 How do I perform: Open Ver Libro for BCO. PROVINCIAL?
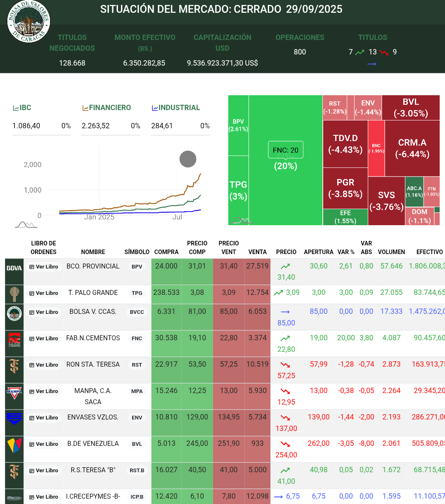tap(44, 267)
